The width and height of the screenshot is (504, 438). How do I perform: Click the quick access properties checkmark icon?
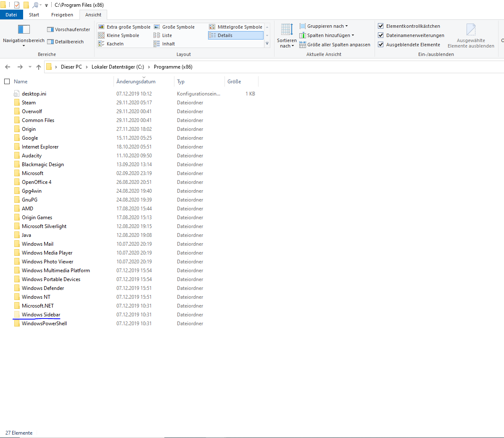tap(17, 5)
